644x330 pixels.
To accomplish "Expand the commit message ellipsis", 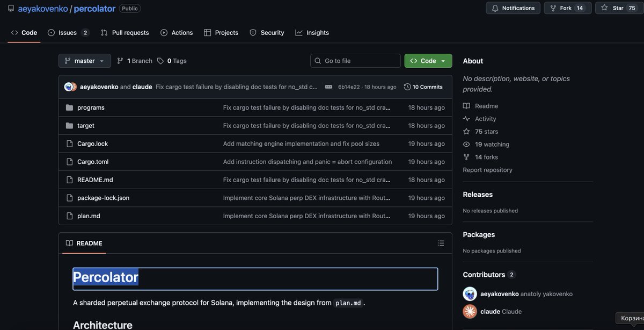I will 328,87.
